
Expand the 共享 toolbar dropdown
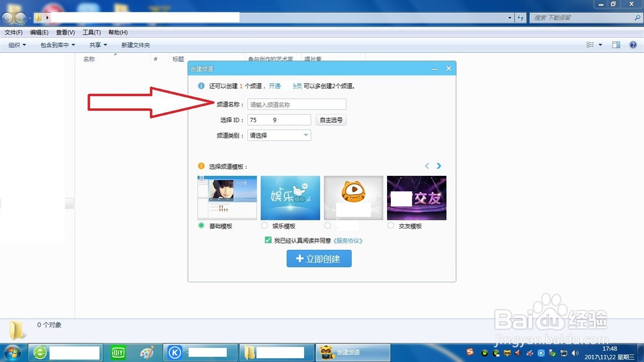tap(98, 45)
